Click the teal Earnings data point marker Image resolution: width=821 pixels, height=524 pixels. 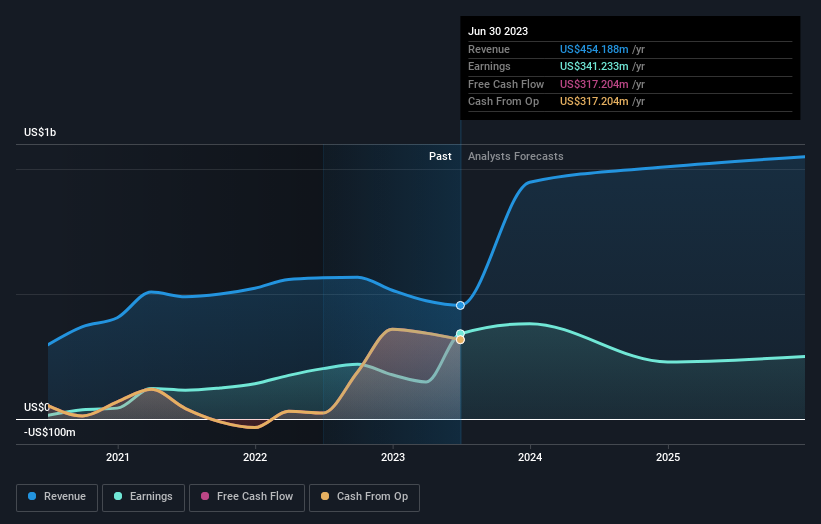[460, 333]
